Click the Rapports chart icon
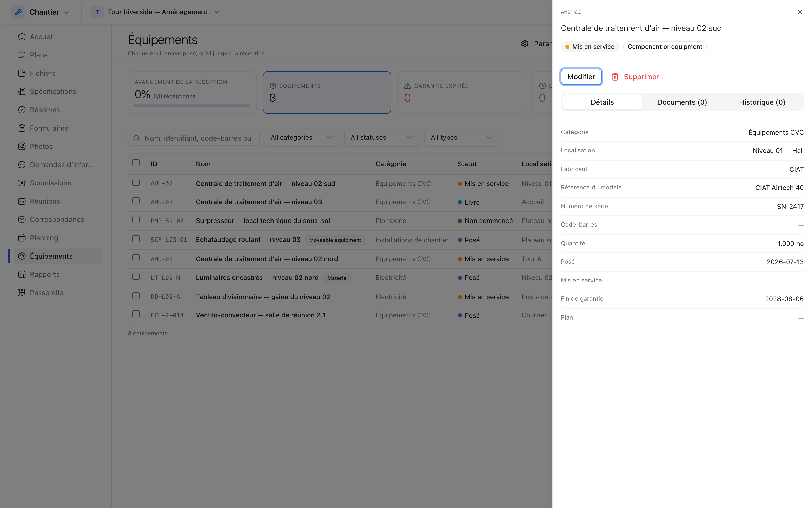The width and height of the screenshot is (812, 508). (22, 275)
